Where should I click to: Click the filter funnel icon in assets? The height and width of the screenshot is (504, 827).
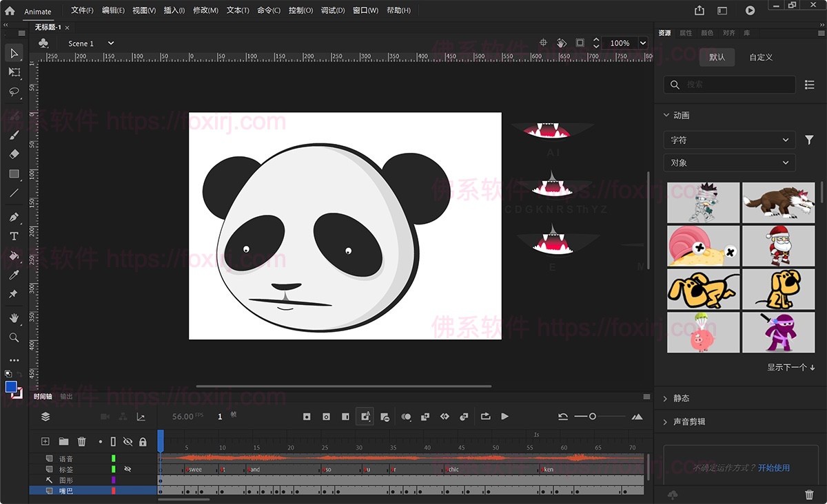click(x=809, y=140)
